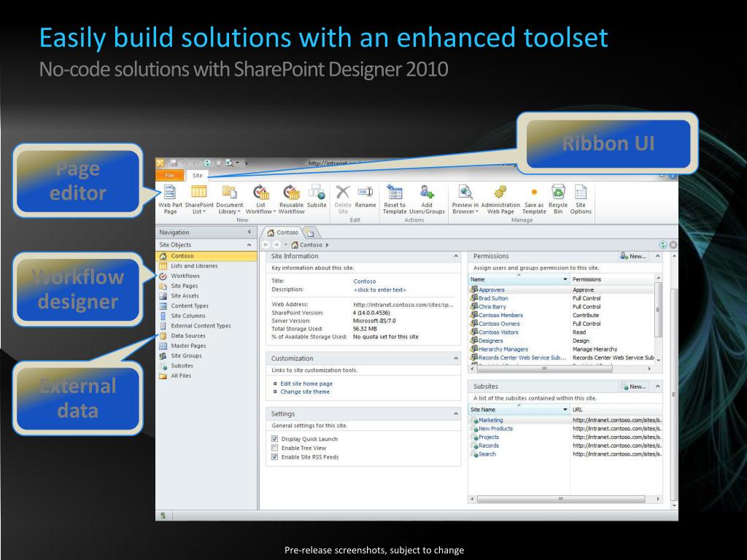Create a List Workflow from ribbon
The image size is (747, 560).
(x=260, y=199)
